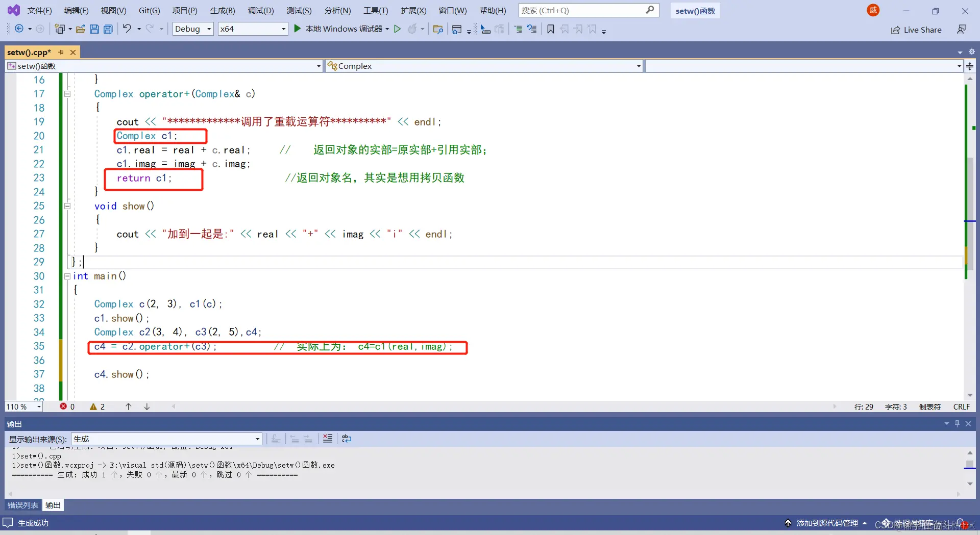Open the Live Share button

[916, 30]
